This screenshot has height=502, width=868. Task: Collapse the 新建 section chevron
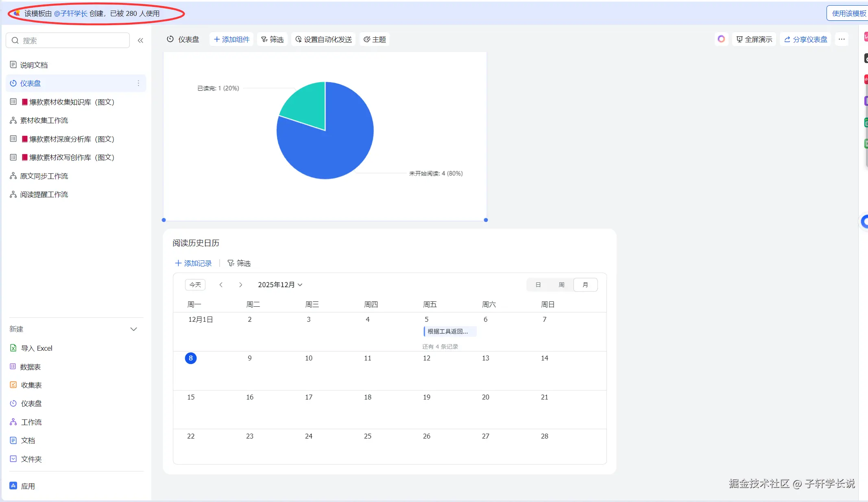point(133,329)
